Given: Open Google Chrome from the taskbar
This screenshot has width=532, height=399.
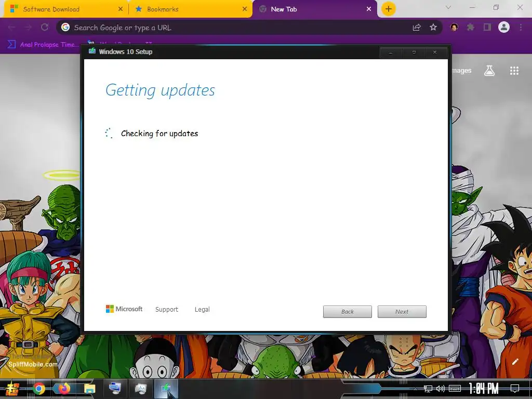Looking at the screenshot, I should click(38, 389).
